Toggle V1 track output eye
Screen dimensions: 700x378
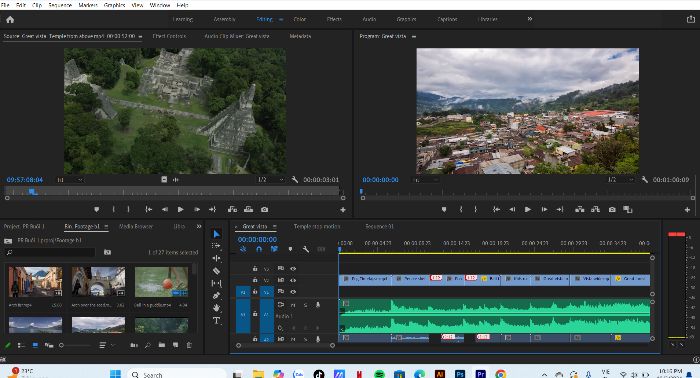pos(293,292)
